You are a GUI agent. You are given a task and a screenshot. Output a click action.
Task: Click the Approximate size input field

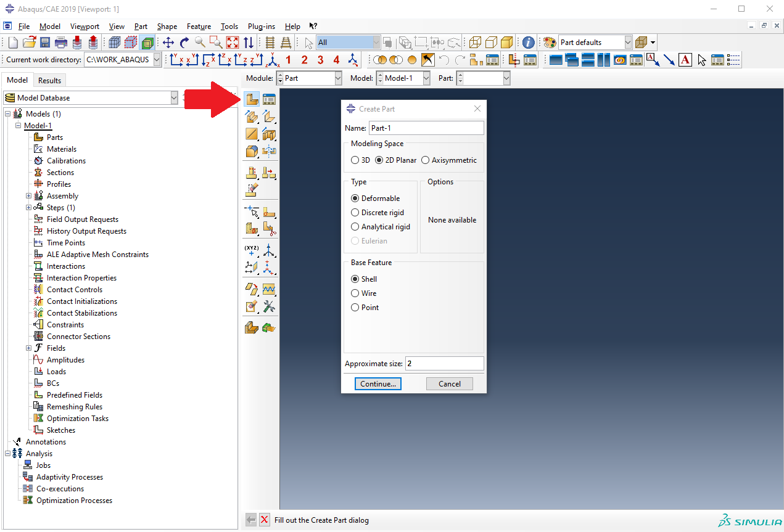tap(444, 364)
